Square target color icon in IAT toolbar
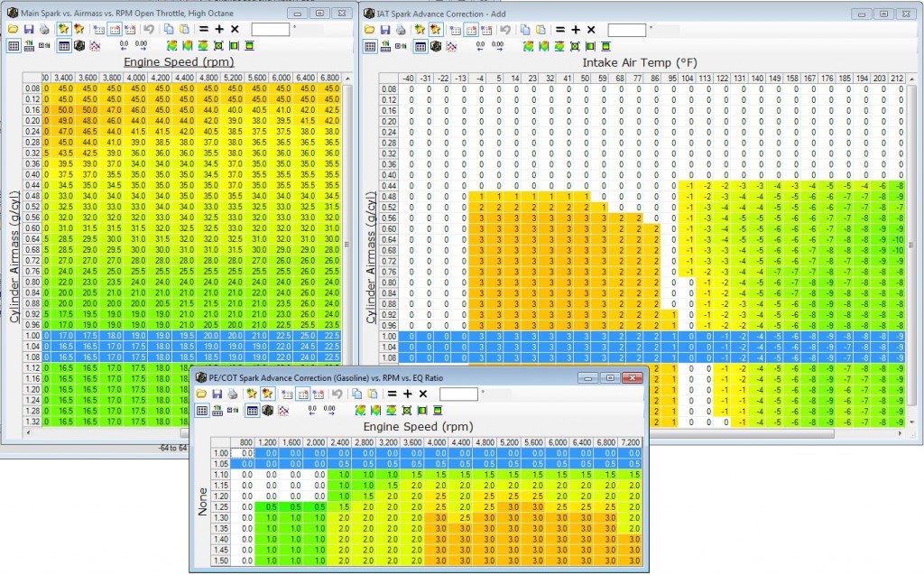924x575 pixels. [x=575, y=46]
